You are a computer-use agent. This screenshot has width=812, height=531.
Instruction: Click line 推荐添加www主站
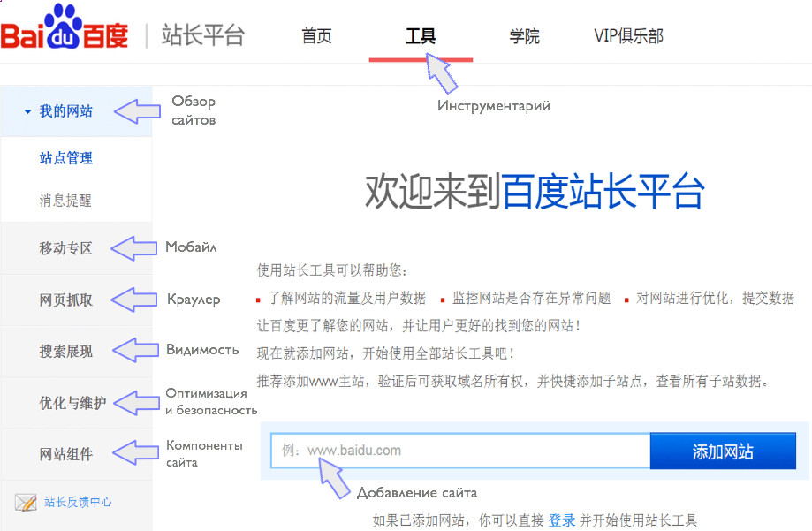tap(512, 382)
